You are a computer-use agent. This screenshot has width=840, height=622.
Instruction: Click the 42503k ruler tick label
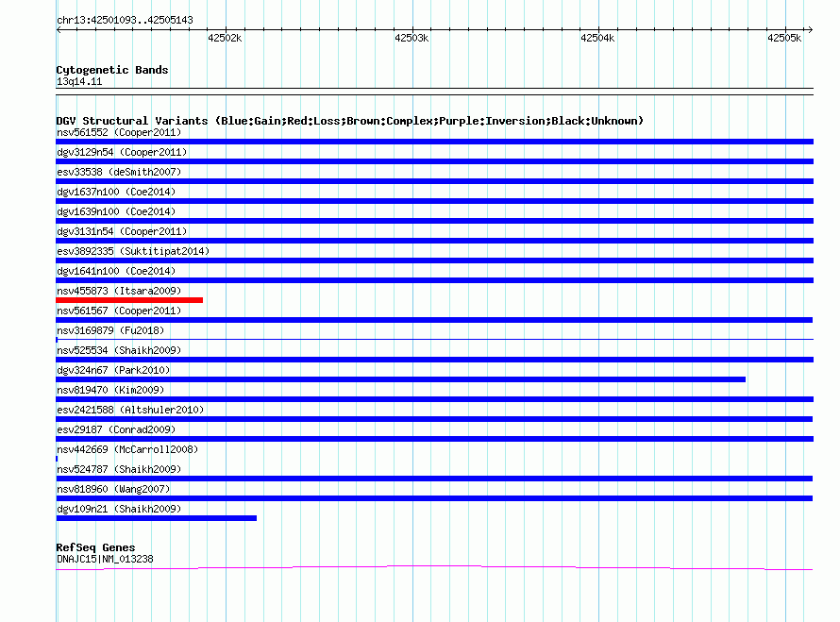point(412,38)
